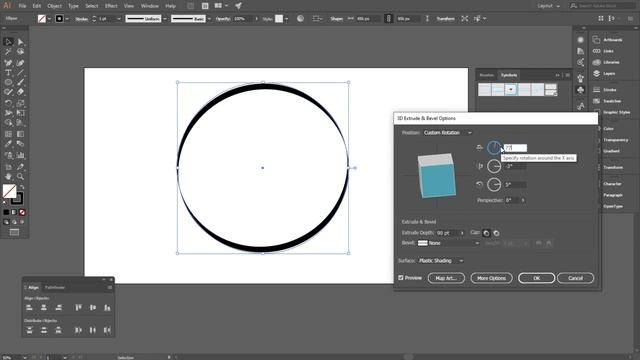
Task: Open the Stroke weight dropdown
Action: (x=119, y=19)
